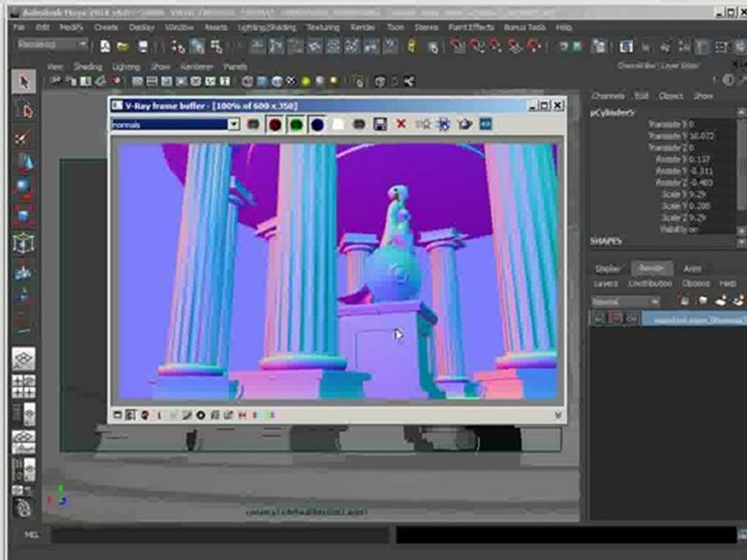Save the rendered image with the floppy disk icon
Screen dimensions: 747x560
tap(380, 124)
